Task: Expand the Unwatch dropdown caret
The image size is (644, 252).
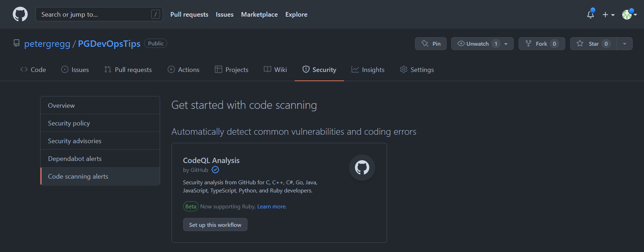Action: tap(506, 44)
